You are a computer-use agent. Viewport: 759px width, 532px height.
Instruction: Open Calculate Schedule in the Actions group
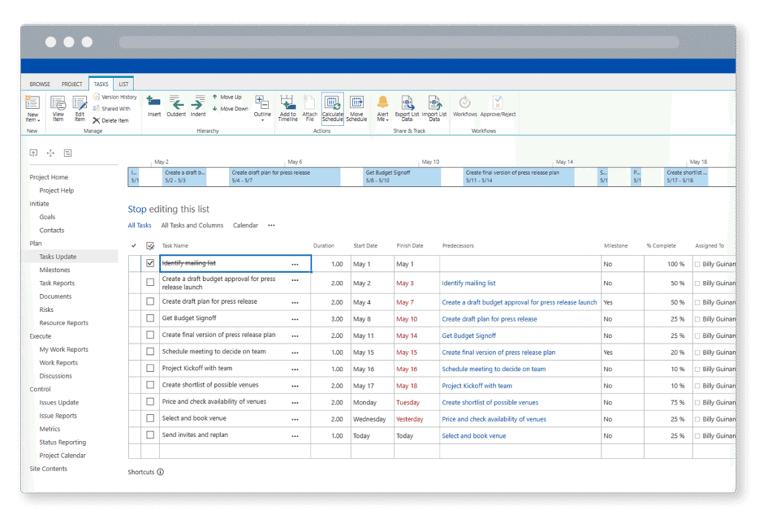tap(333, 107)
